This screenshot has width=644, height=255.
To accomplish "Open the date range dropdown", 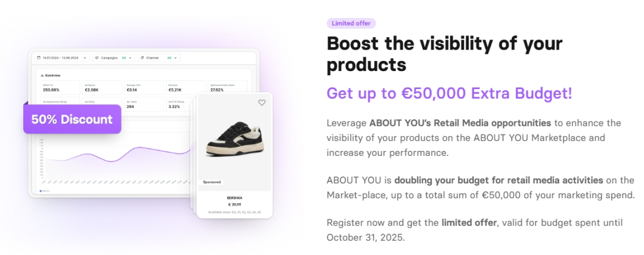I will (86, 58).
